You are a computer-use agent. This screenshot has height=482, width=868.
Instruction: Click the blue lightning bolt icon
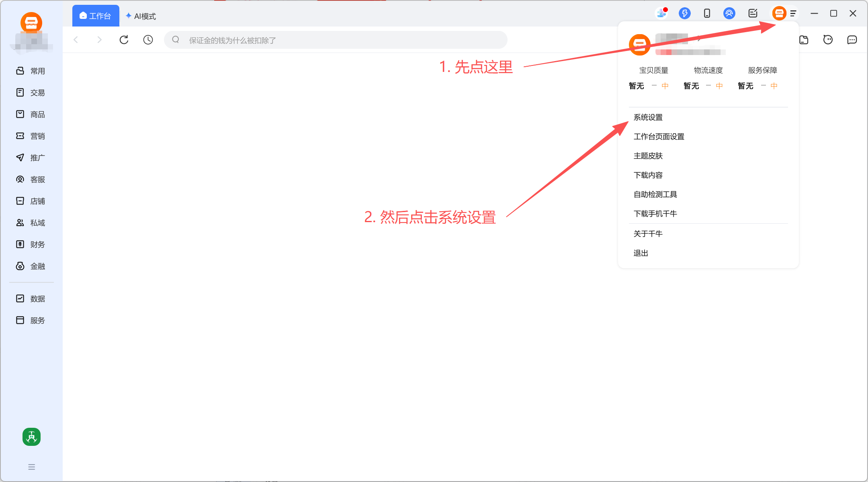684,13
